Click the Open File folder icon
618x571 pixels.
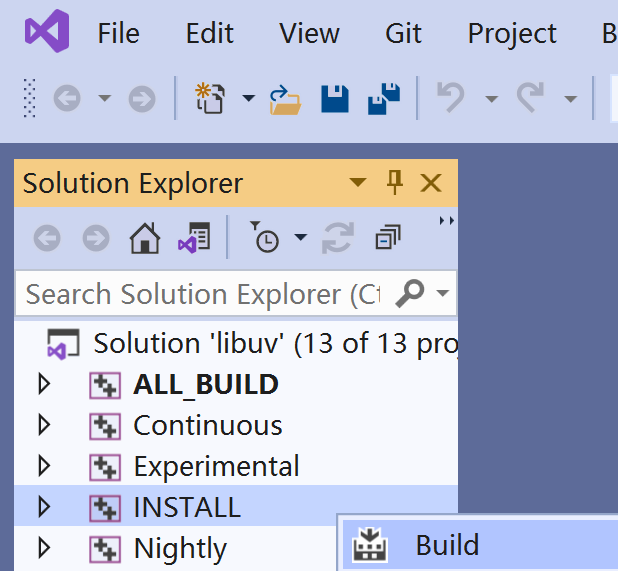pos(286,99)
